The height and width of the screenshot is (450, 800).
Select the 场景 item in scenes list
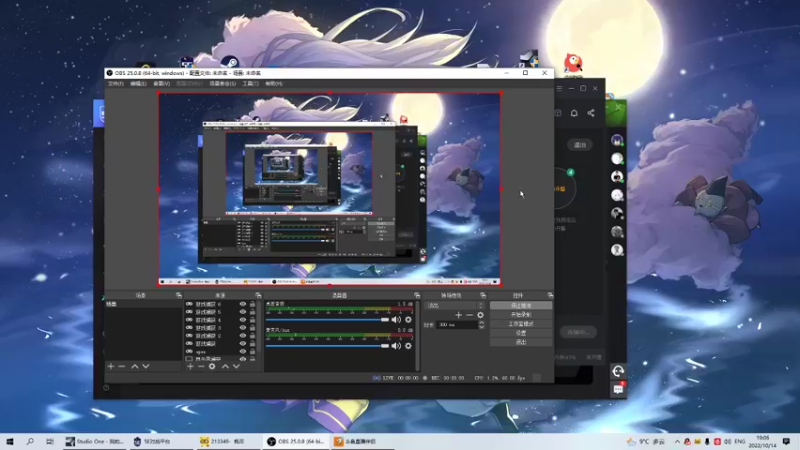[143, 304]
